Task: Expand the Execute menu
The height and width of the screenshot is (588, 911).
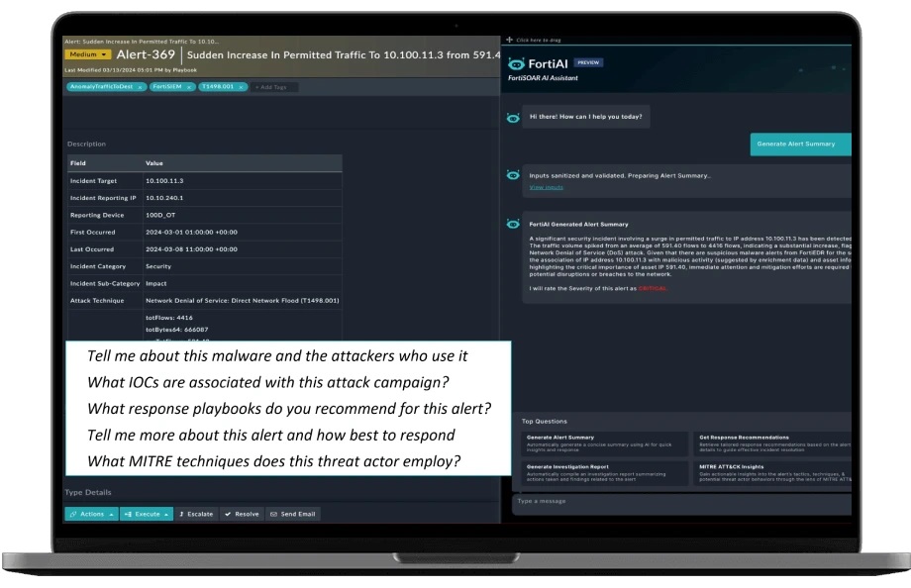Action: coord(149,514)
